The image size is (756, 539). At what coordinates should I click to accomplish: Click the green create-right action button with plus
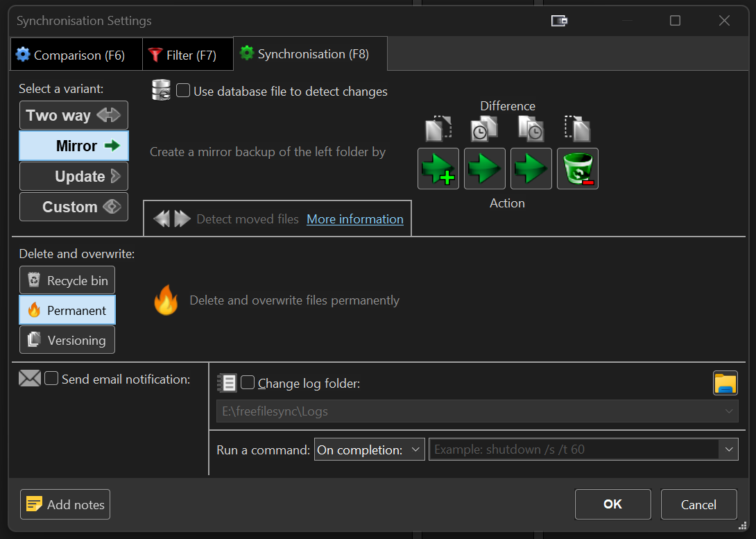(438, 169)
